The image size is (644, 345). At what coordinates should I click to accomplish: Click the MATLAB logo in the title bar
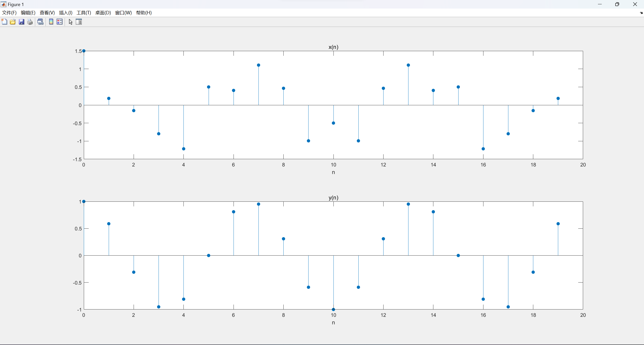[4, 4]
